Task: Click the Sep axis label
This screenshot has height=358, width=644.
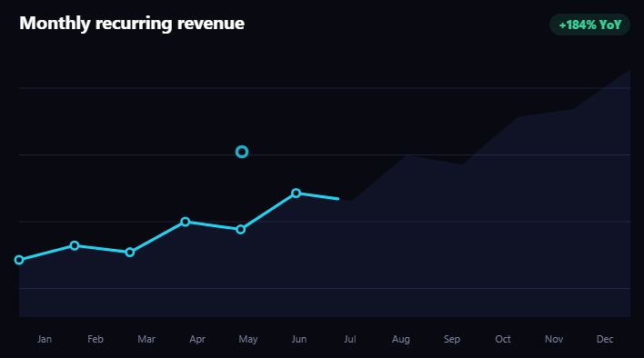Action: click(452, 339)
